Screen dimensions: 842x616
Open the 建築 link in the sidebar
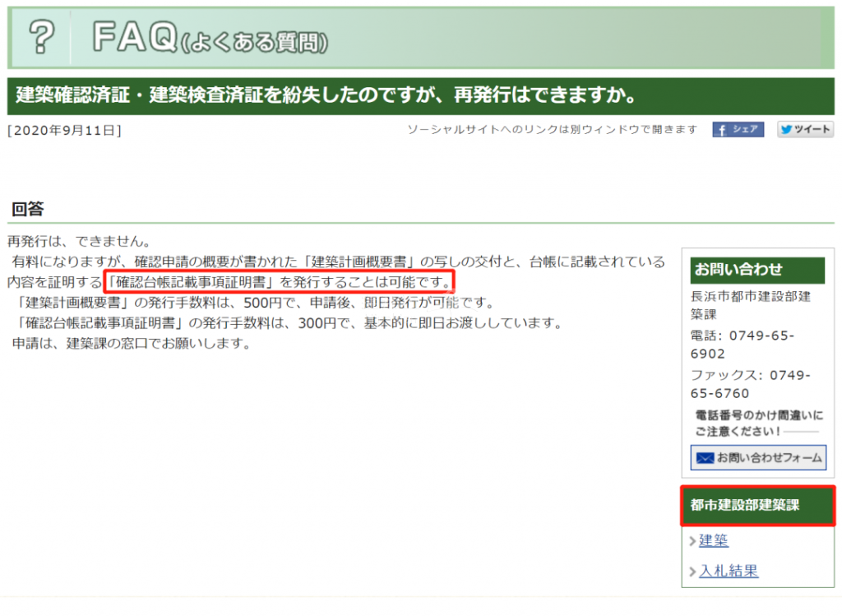click(x=713, y=540)
